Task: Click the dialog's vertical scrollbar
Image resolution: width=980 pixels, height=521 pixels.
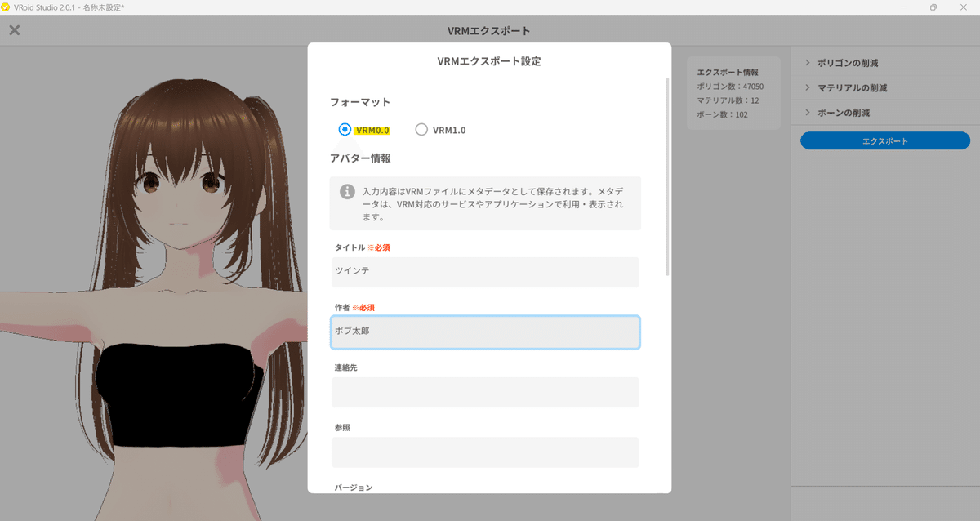Action: [x=667, y=176]
